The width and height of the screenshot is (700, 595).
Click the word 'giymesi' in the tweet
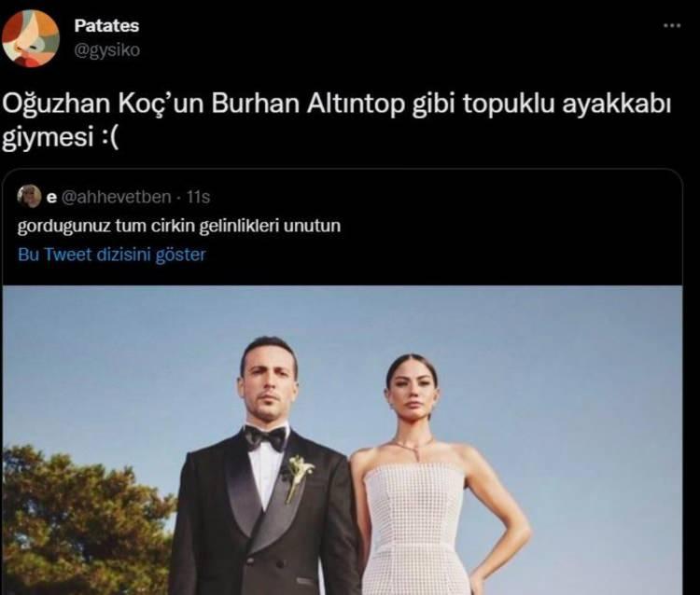pos(47,138)
